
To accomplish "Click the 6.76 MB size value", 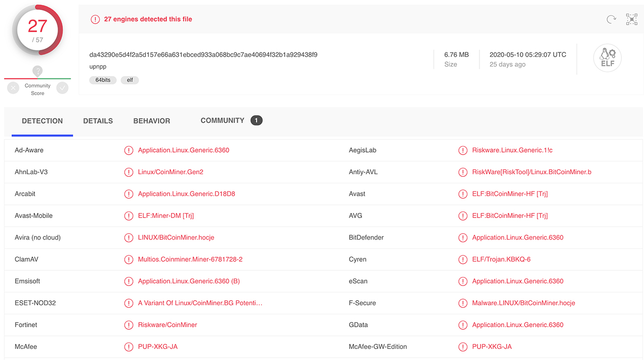I will click(x=456, y=54).
